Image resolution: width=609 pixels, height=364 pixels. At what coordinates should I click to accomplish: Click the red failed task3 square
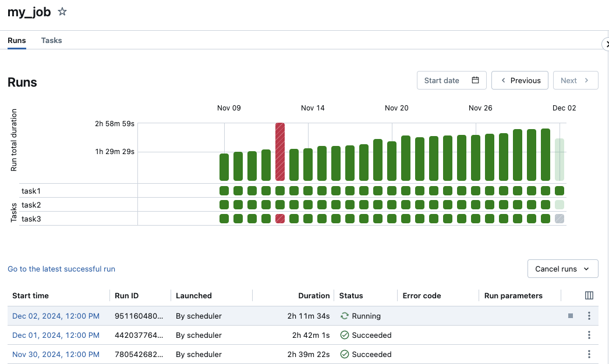pos(280,219)
